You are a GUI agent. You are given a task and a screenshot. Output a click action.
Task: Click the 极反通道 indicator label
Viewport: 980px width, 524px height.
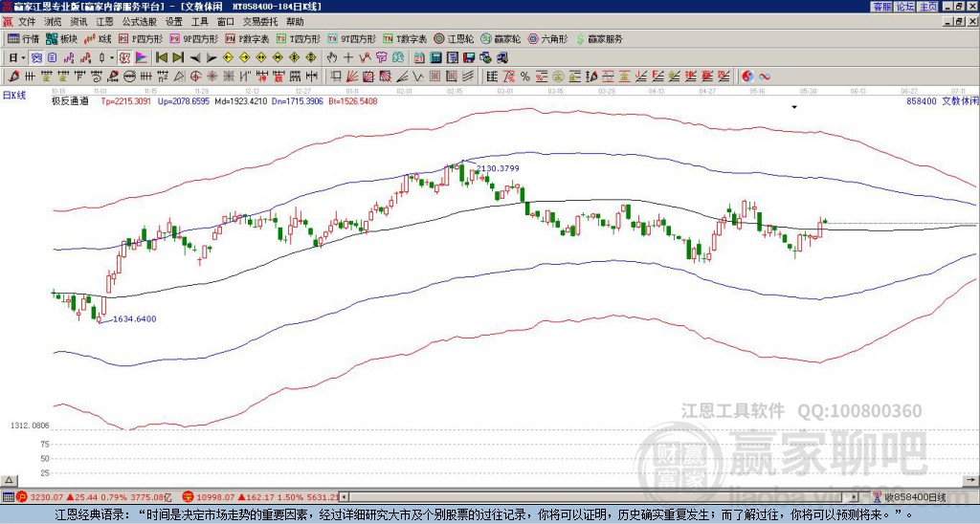coord(70,100)
